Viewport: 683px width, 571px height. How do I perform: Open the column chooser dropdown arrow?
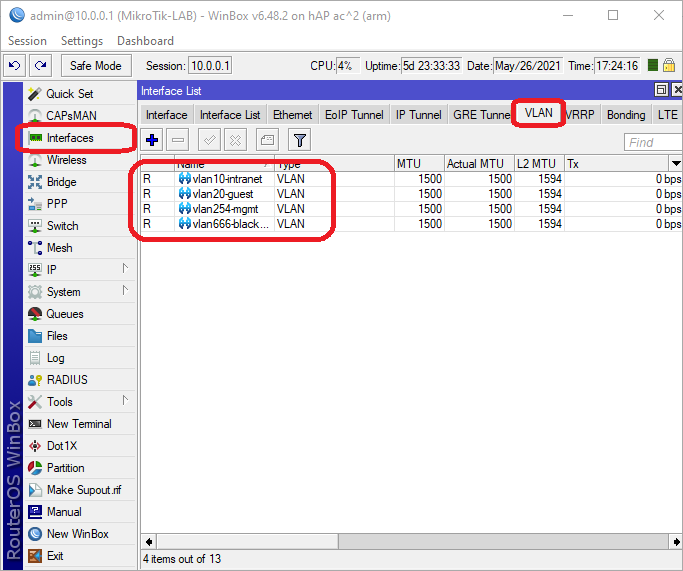click(676, 164)
